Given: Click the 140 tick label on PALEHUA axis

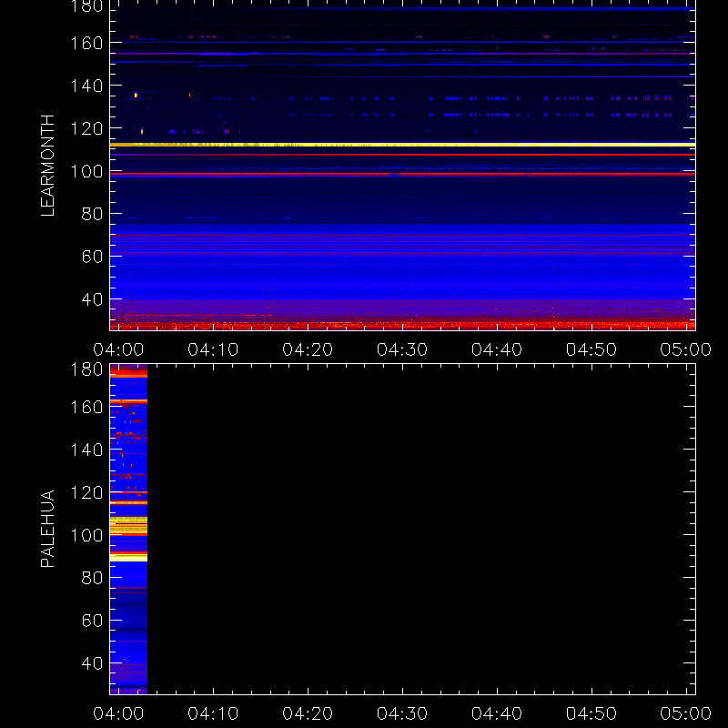Looking at the screenshot, I should coord(86,450).
